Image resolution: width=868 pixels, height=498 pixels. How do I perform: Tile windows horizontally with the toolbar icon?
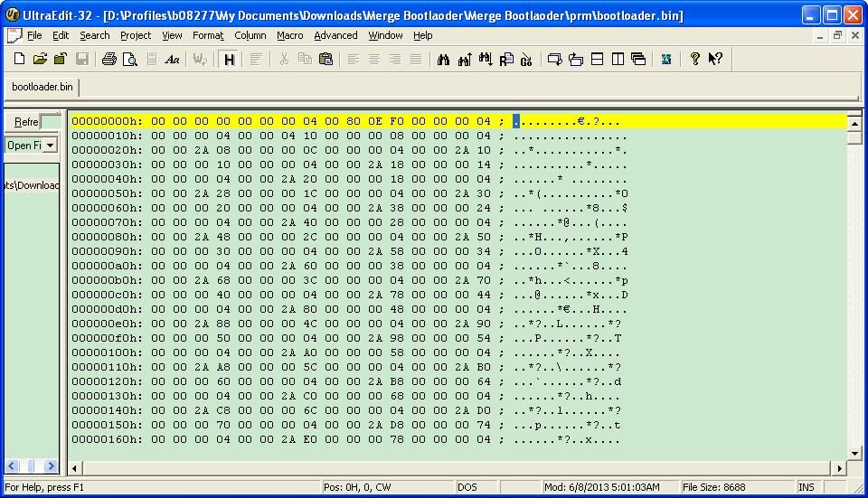point(597,59)
